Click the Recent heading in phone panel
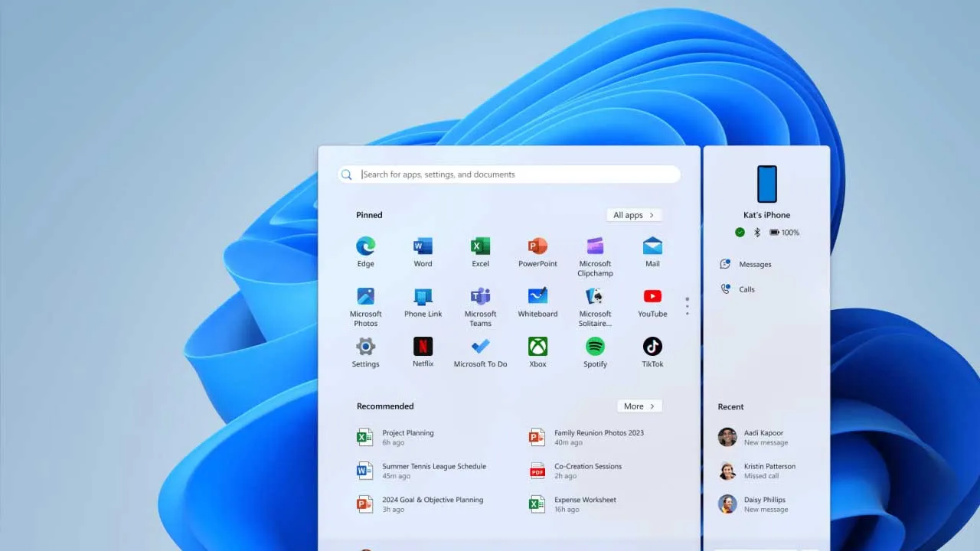Screen dimensions: 980x551 [730, 407]
